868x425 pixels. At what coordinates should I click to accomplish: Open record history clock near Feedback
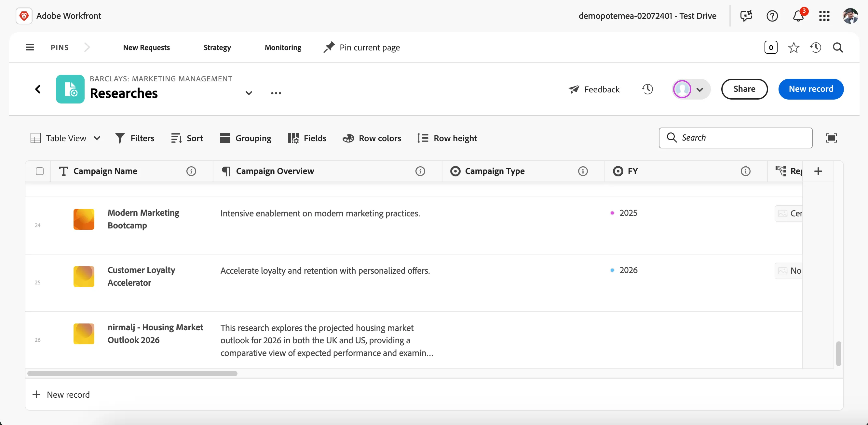[x=647, y=89]
